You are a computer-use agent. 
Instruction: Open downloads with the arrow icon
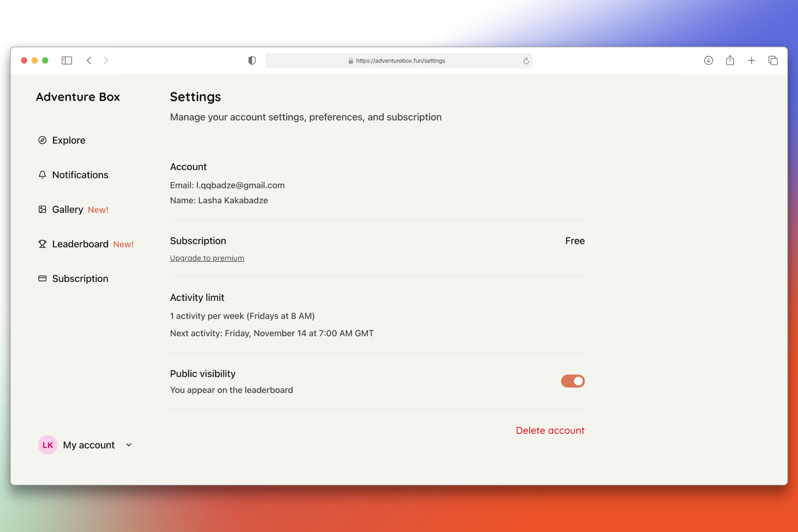pos(709,60)
